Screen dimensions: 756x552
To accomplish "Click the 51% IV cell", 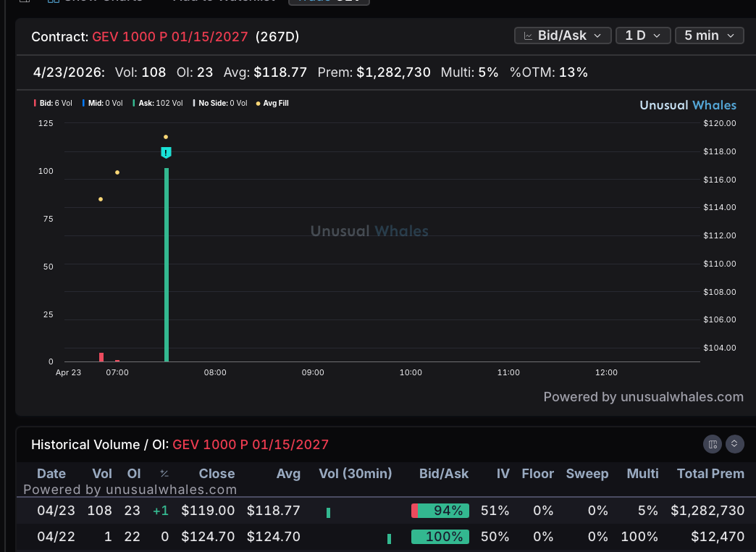I will pos(495,511).
